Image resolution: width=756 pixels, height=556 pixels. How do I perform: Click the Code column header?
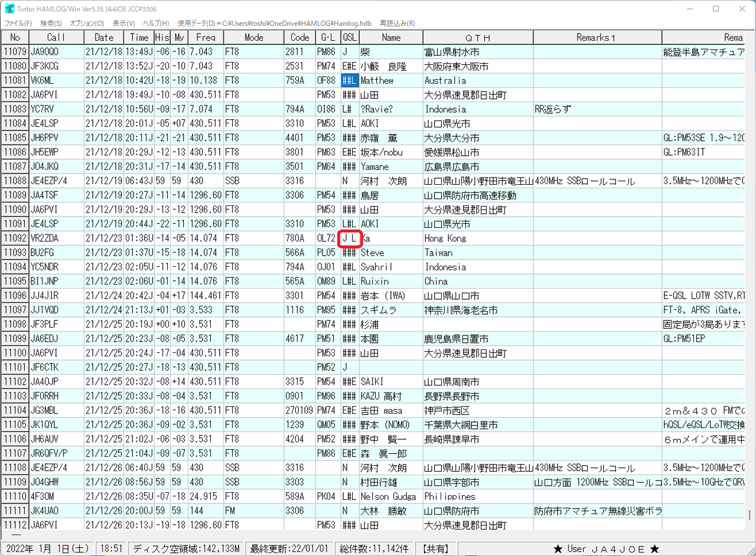299,37
